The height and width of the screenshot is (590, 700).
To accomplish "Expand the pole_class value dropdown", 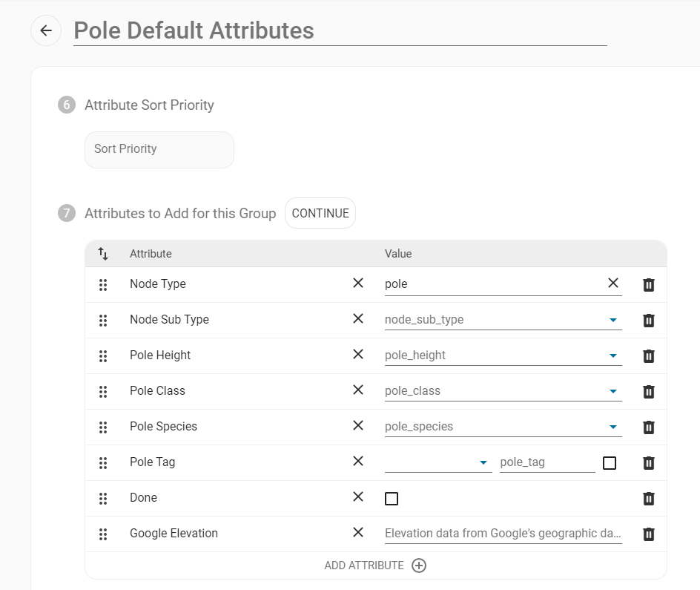I will 613,391.
